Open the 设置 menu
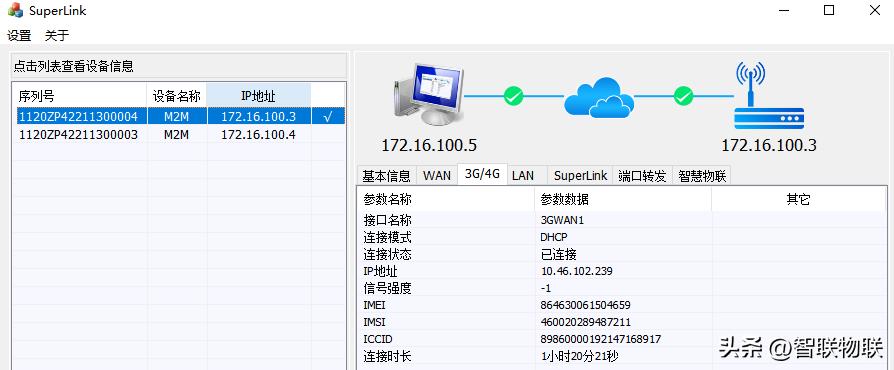The width and height of the screenshot is (894, 370). (x=19, y=35)
